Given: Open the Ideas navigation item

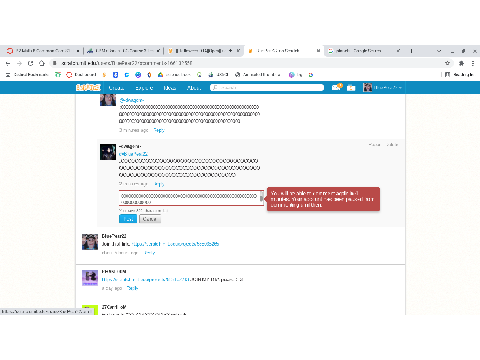Looking at the screenshot, I should (x=170, y=88).
